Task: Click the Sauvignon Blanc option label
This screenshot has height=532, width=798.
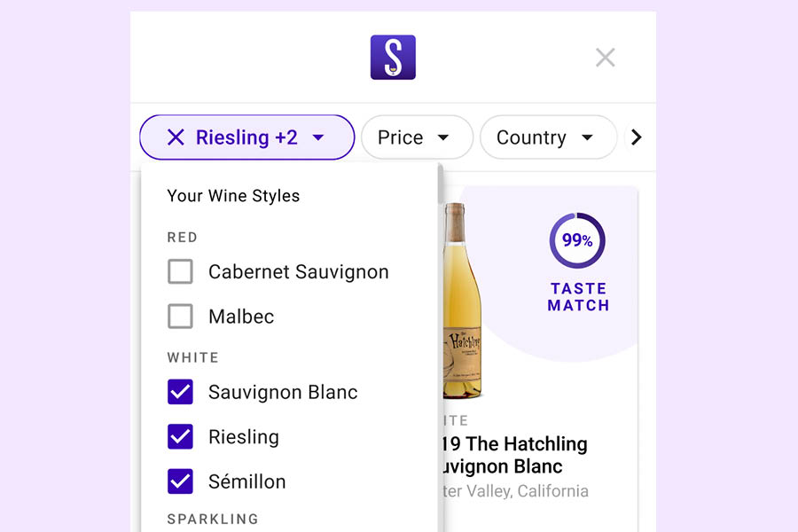Action: pyautogui.click(x=283, y=392)
